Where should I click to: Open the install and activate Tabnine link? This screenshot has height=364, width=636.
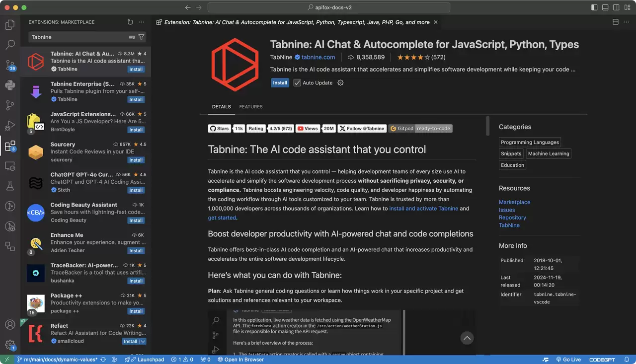coord(423,209)
